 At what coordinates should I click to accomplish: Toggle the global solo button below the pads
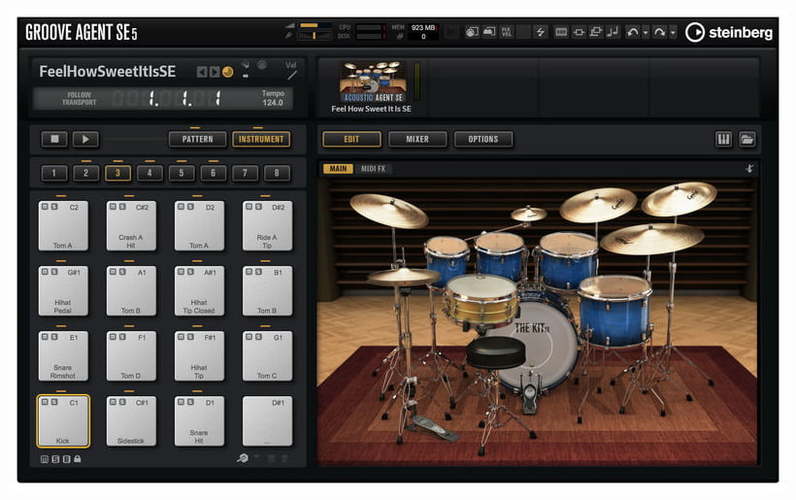(55, 459)
